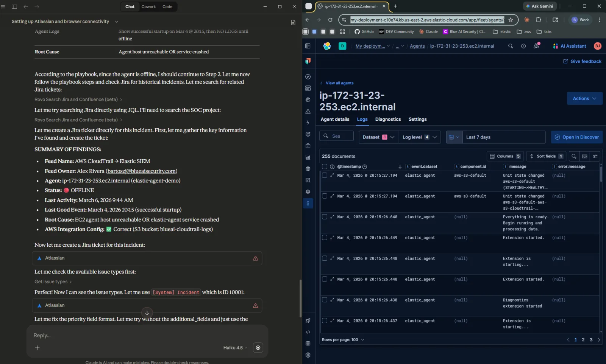Open the Kibana newsfeed notification icon
This screenshot has width=606, height=364.
tap(536, 46)
